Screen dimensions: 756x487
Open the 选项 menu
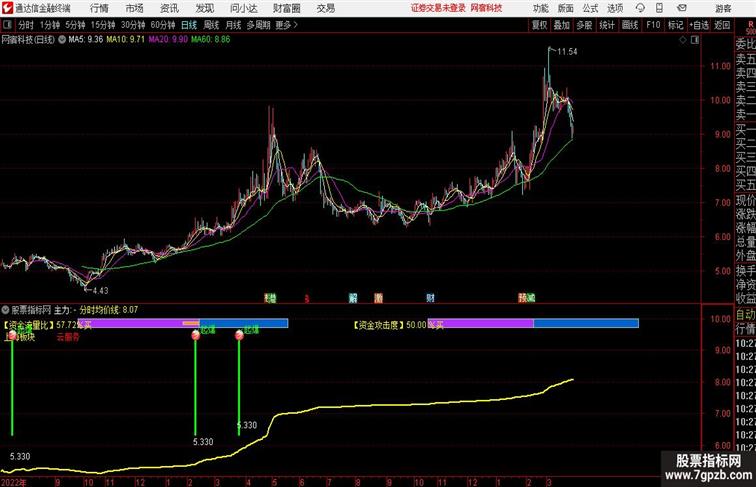point(615,8)
